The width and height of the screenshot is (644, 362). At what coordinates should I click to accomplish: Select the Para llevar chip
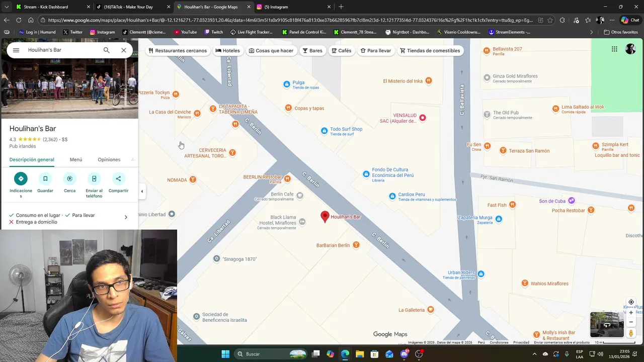[376, 51]
